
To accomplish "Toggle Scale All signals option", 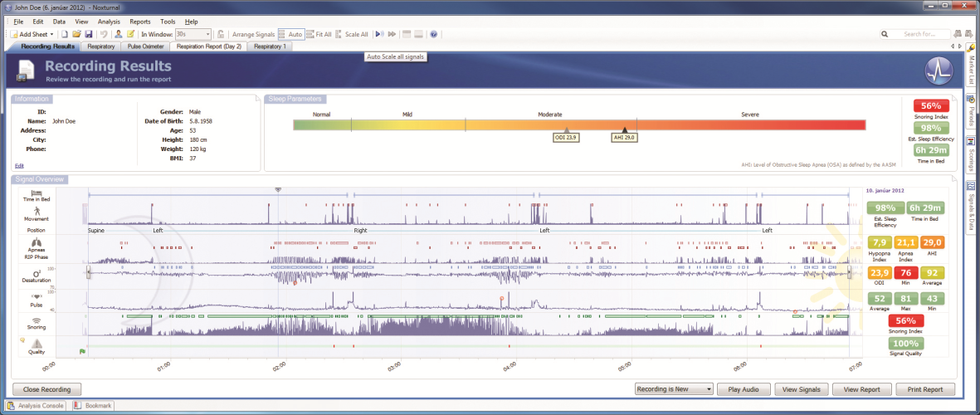I will click(x=352, y=34).
